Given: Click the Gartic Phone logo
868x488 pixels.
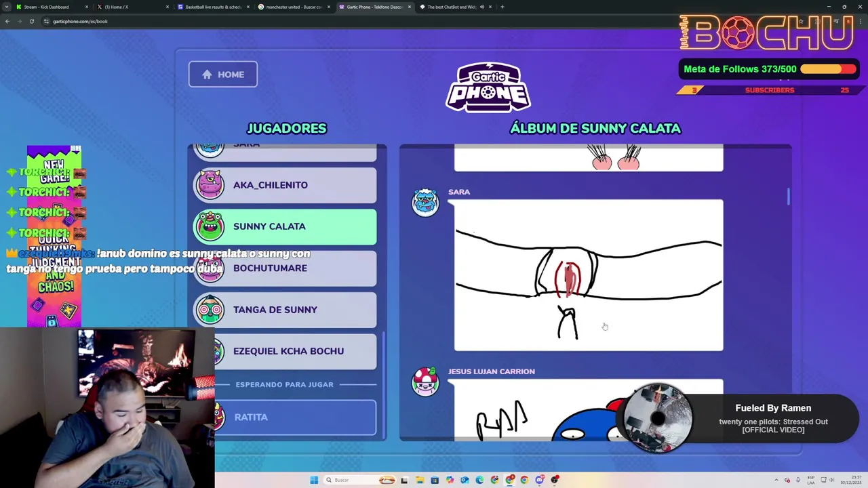Looking at the screenshot, I should point(488,87).
